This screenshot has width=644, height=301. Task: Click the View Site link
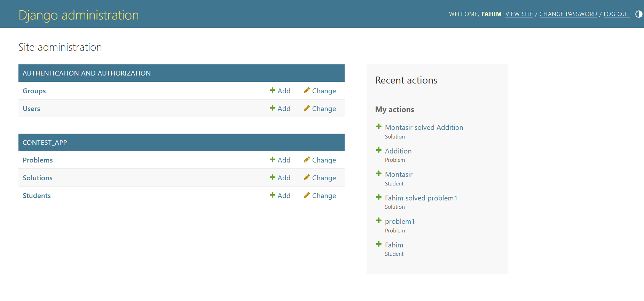click(x=519, y=14)
